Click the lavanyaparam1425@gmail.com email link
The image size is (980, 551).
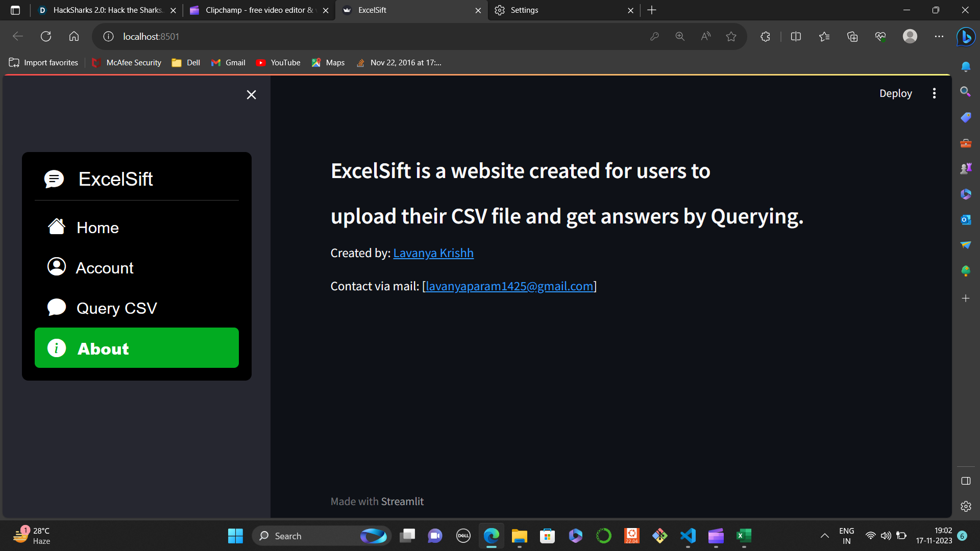click(509, 286)
